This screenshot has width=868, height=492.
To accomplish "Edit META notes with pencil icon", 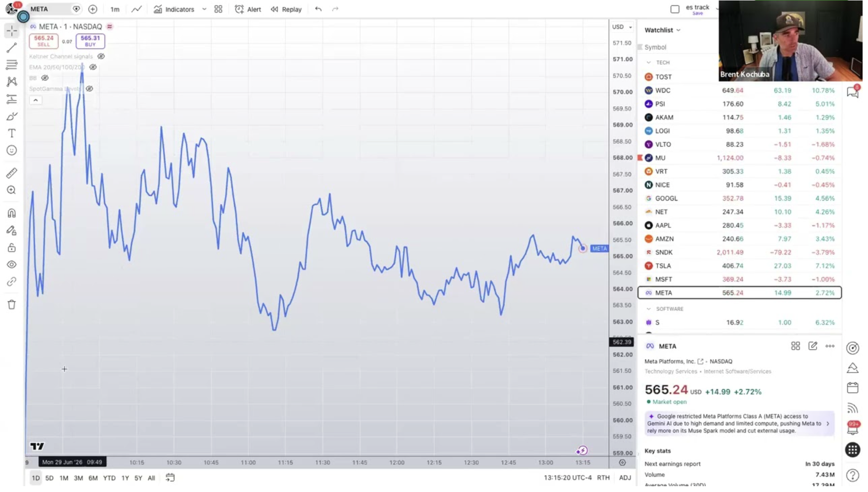I will pyautogui.click(x=813, y=346).
